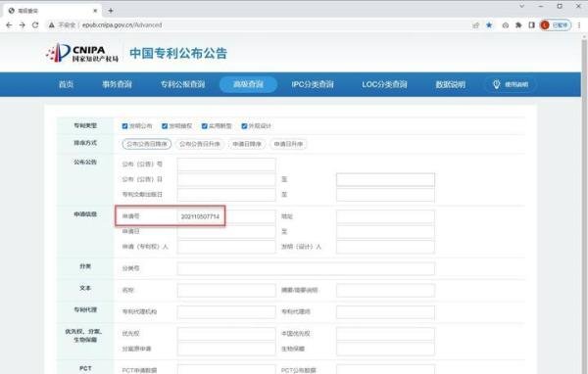Viewport: 588px width, 374px height.
Task: Click the 专利代理机构 input field
Action: click(x=226, y=311)
